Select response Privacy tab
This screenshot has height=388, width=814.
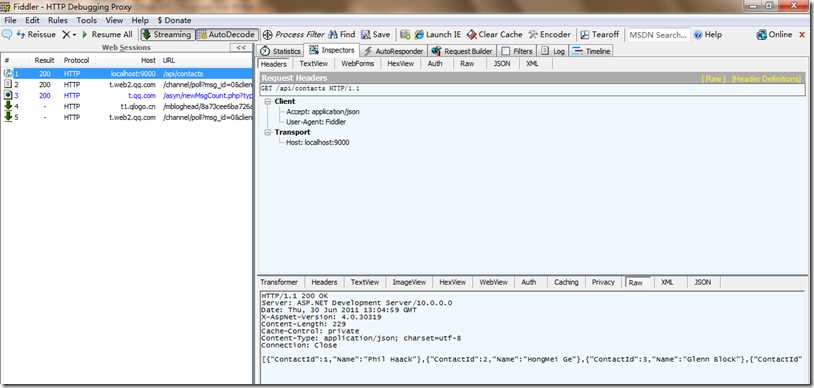pos(603,282)
